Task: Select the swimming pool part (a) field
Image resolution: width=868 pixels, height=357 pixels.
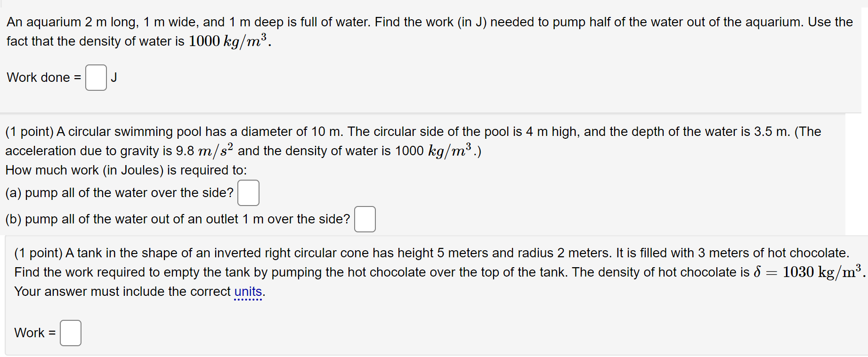Action: pyautogui.click(x=248, y=193)
